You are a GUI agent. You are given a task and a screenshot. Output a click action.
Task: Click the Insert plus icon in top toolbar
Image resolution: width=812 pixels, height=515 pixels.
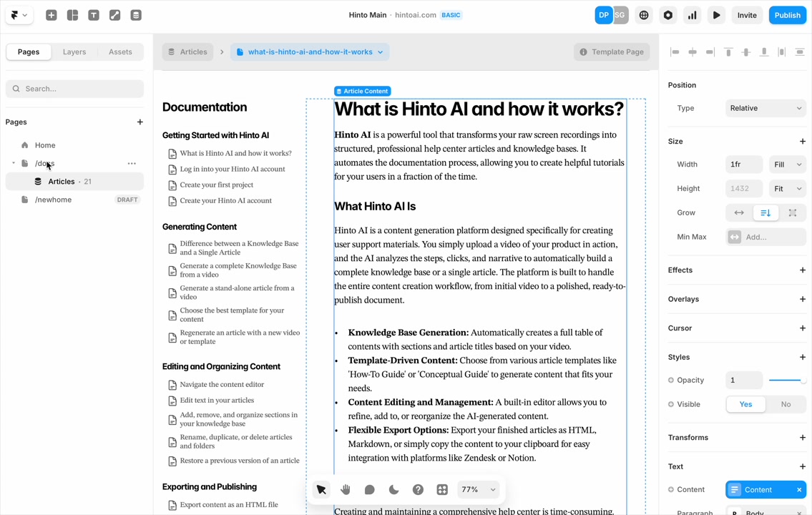(x=52, y=15)
